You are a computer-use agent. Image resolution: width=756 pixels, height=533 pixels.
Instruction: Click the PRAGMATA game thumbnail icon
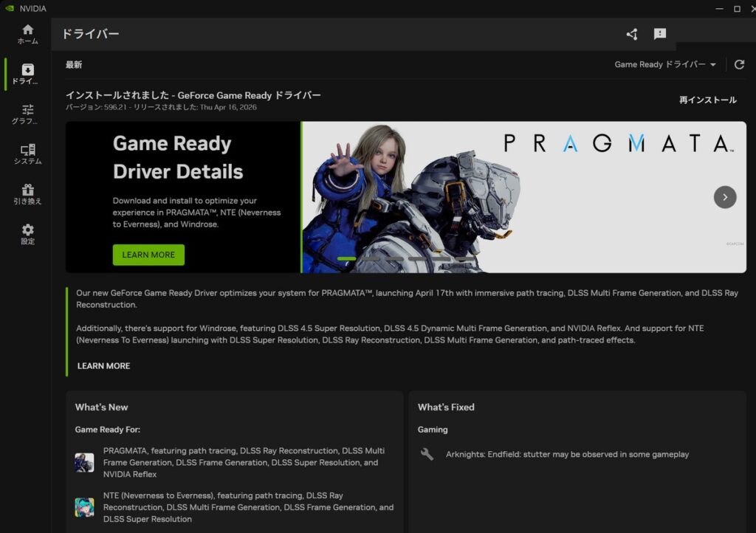84,463
